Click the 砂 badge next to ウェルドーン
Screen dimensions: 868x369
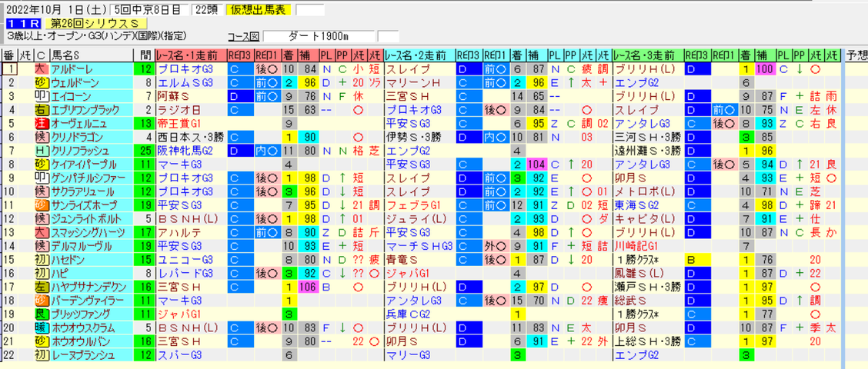[41, 82]
